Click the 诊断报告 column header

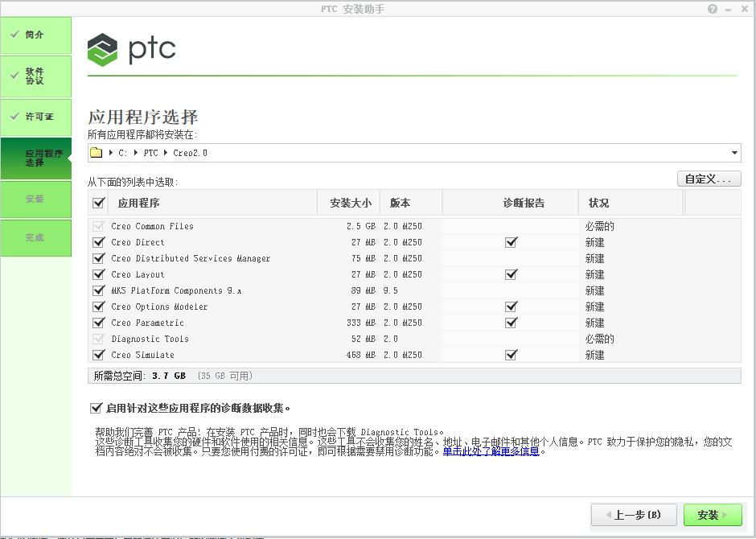click(510, 203)
